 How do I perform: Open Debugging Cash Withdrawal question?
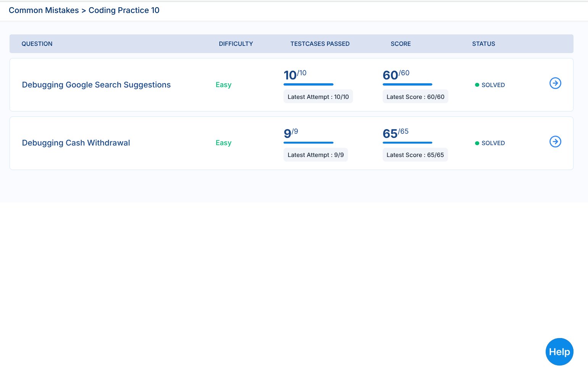tap(76, 143)
